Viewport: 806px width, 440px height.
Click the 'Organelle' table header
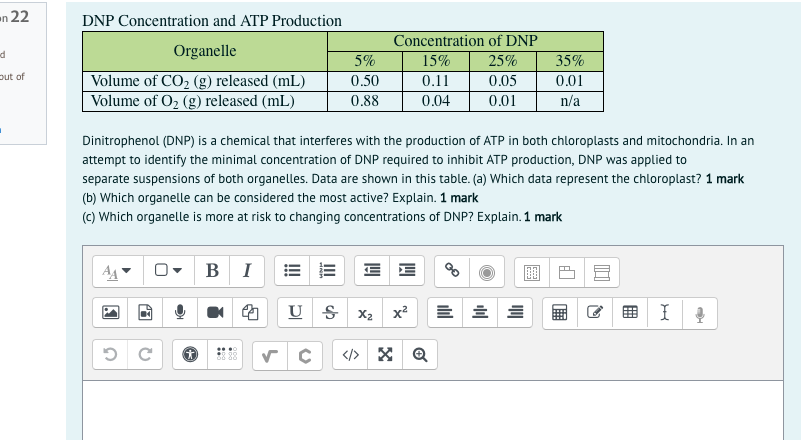(205, 51)
